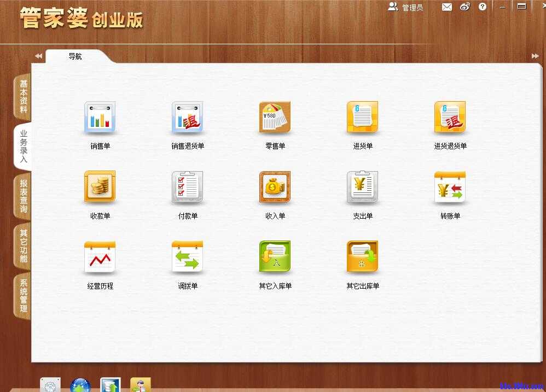
Task: Switch to the 基本资料 side tab
Action: (x=23, y=96)
